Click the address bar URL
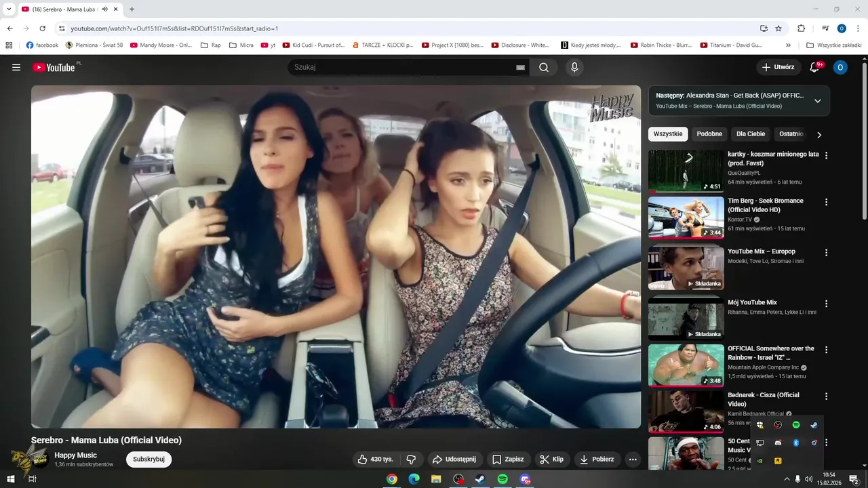Image resolution: width=868 pixels, height=488 pixels. 174,28
